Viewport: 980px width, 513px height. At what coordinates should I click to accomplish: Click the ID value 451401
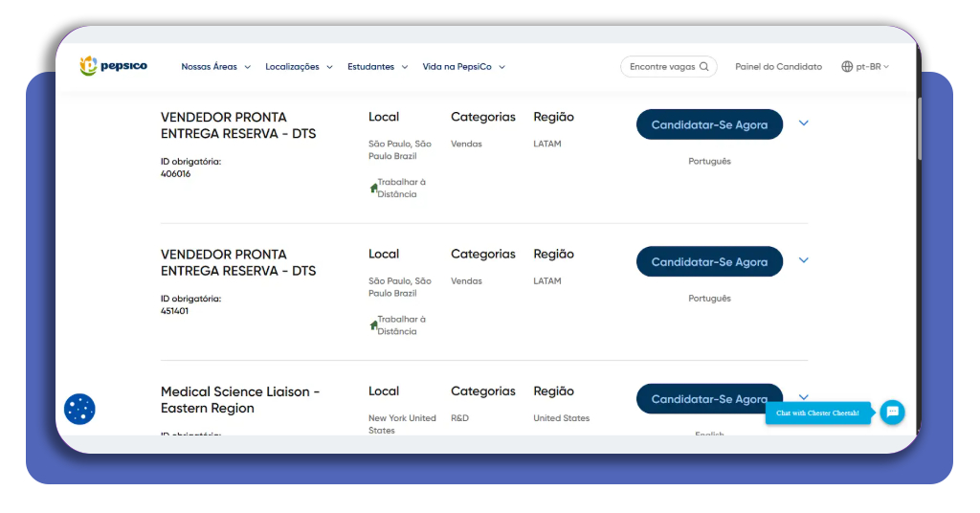point(174,310)
